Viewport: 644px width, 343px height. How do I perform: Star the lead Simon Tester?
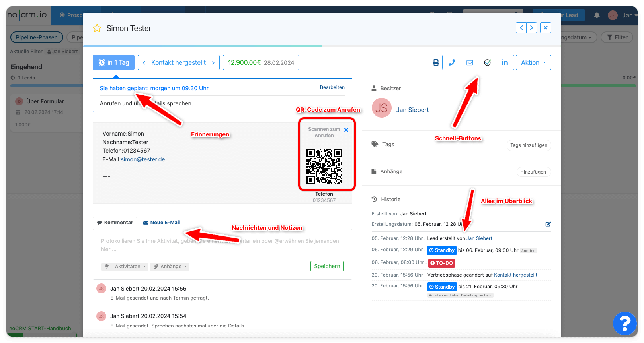[97, 28]
